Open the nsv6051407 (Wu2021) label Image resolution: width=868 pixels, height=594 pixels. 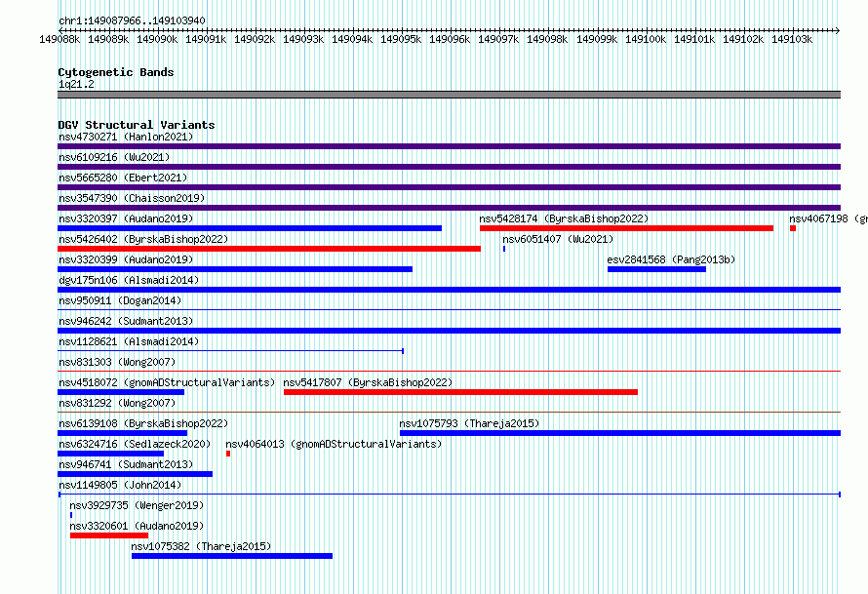(558, 239)
